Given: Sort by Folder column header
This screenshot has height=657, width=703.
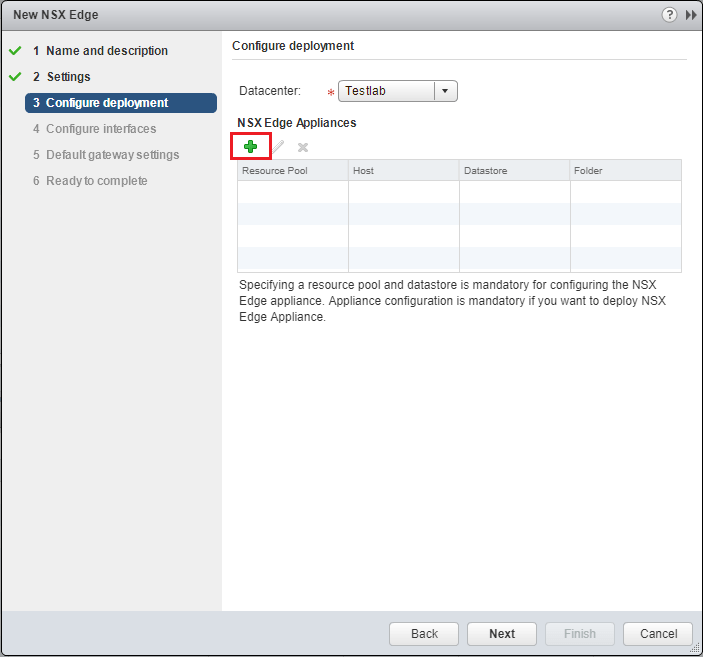Looking at the screenshot, I should [x=625, y=170].
